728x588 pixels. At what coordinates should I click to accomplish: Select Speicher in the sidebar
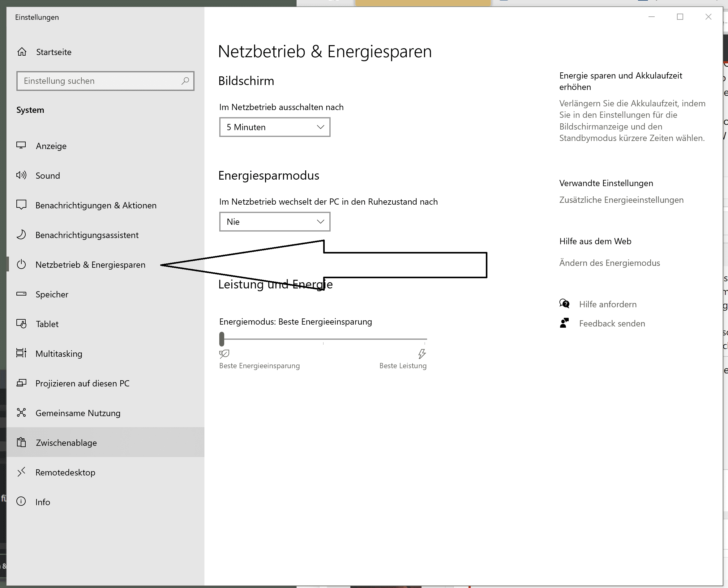tap(105, 294)
